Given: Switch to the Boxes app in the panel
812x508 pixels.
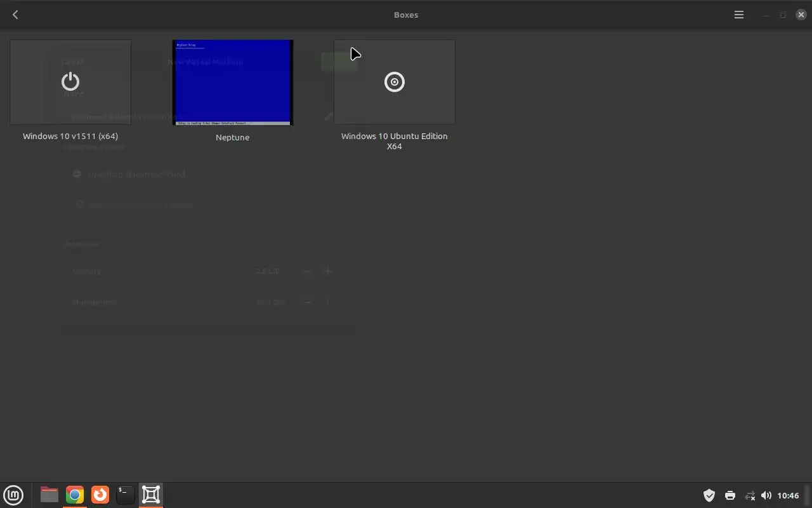Looking at the screenshot, I should 151,495.
